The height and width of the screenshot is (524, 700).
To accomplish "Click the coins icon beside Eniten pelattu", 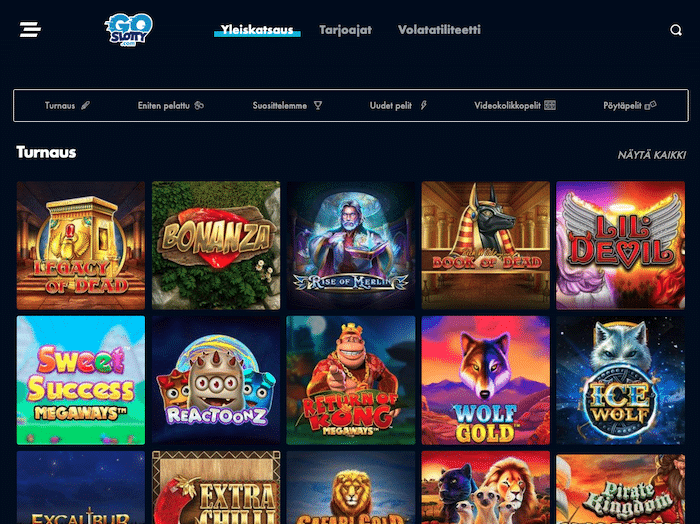I will click(199, 105).
